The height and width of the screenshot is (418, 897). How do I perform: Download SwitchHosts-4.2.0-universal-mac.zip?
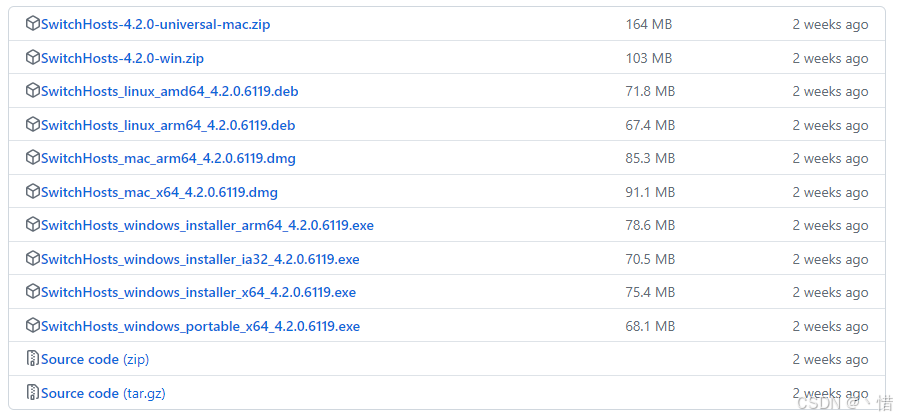(x=156, y=25)
